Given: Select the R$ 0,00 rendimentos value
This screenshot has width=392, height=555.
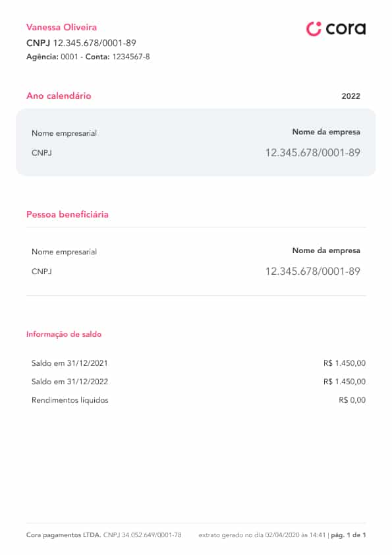Looking at the screenshot, I should 352,400.
